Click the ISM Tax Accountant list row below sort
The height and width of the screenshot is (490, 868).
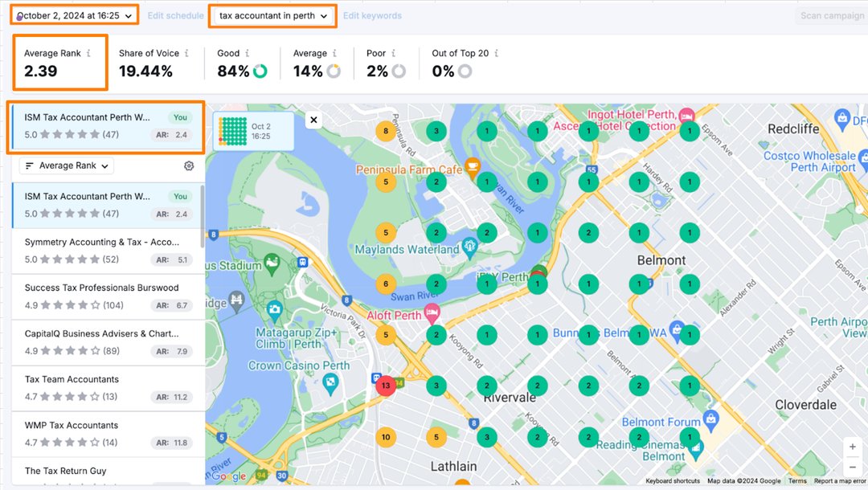pyautogui.click(x=106, y=205)
